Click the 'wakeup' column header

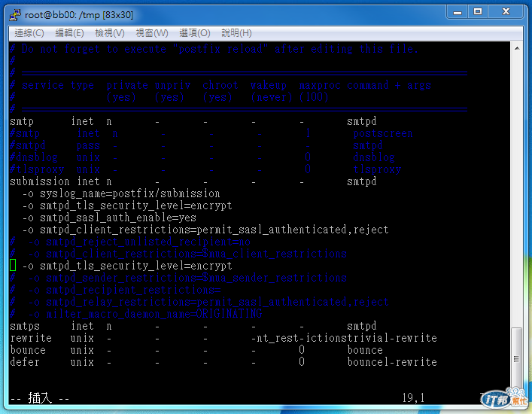point(269,85)
